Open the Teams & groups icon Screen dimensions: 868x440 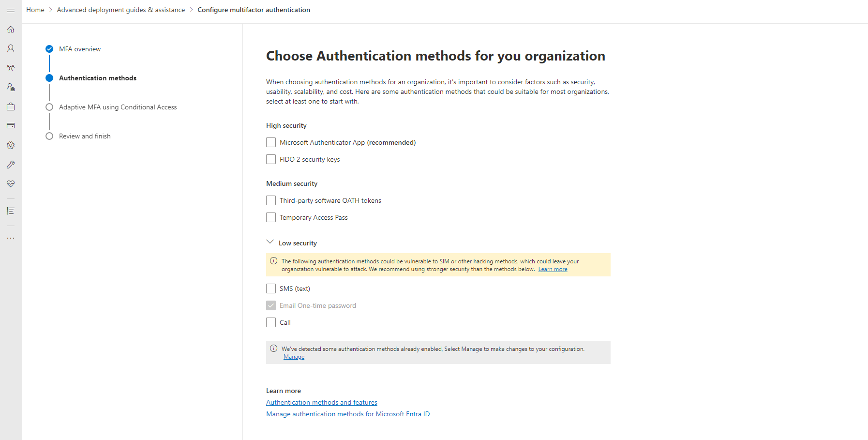[11, 68]
